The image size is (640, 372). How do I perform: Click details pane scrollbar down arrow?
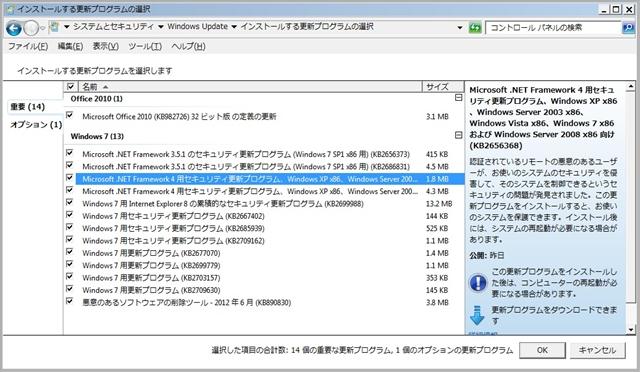click(x=631, y=329)
